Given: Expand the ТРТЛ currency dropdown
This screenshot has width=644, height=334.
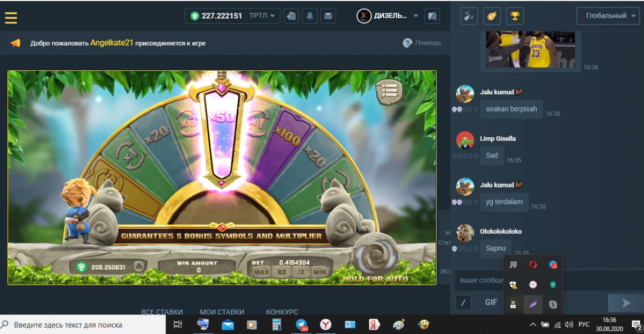Looking at the screenshot, I should pyautogui.click(x=265, y=16).
